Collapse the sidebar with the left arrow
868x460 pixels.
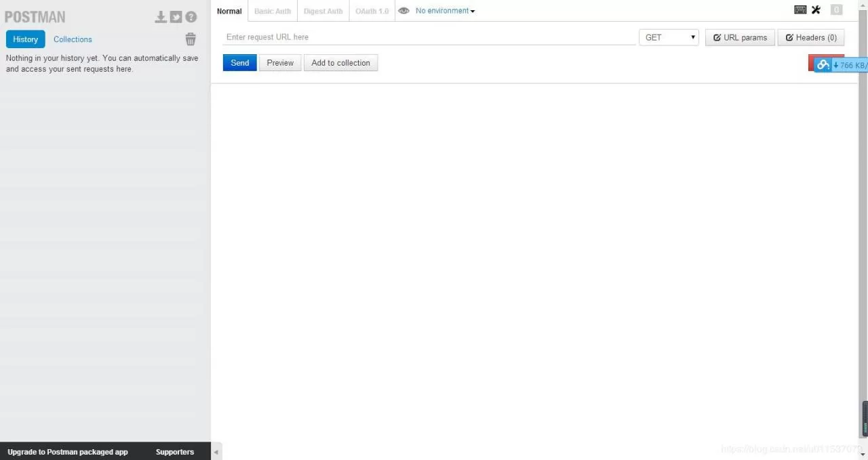click(216, 452)
